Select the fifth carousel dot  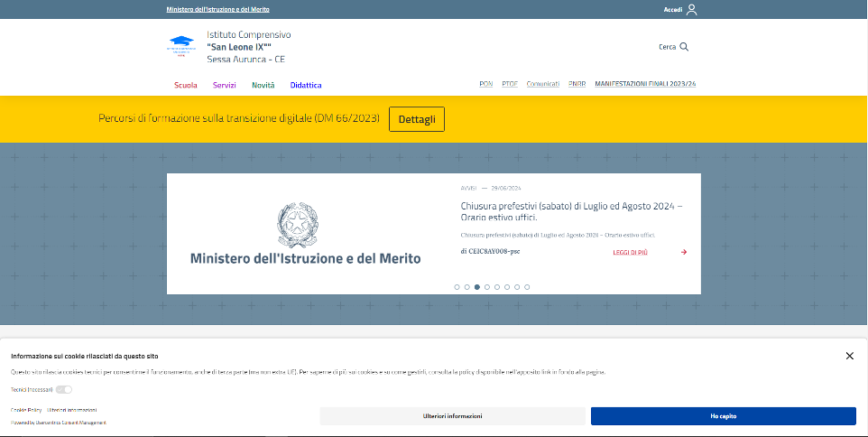497,287
